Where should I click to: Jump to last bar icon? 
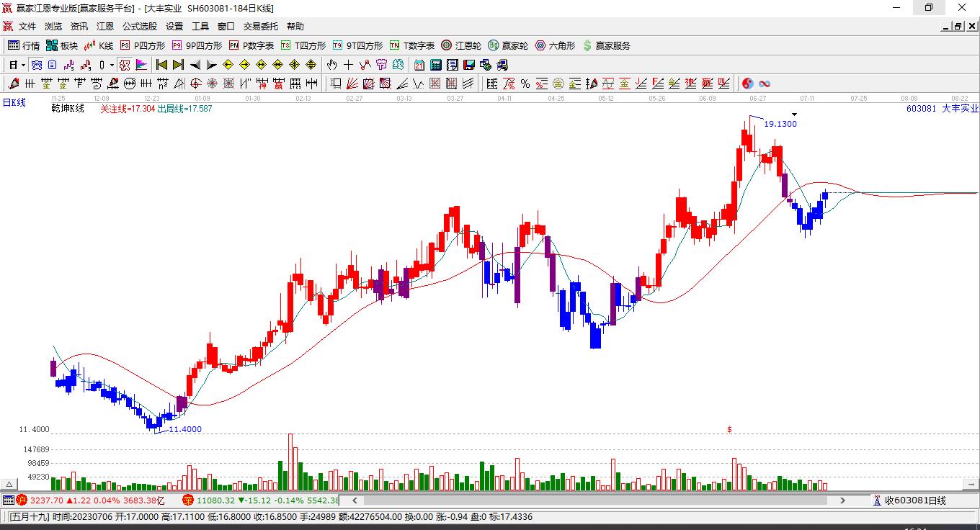coord(178,65)
